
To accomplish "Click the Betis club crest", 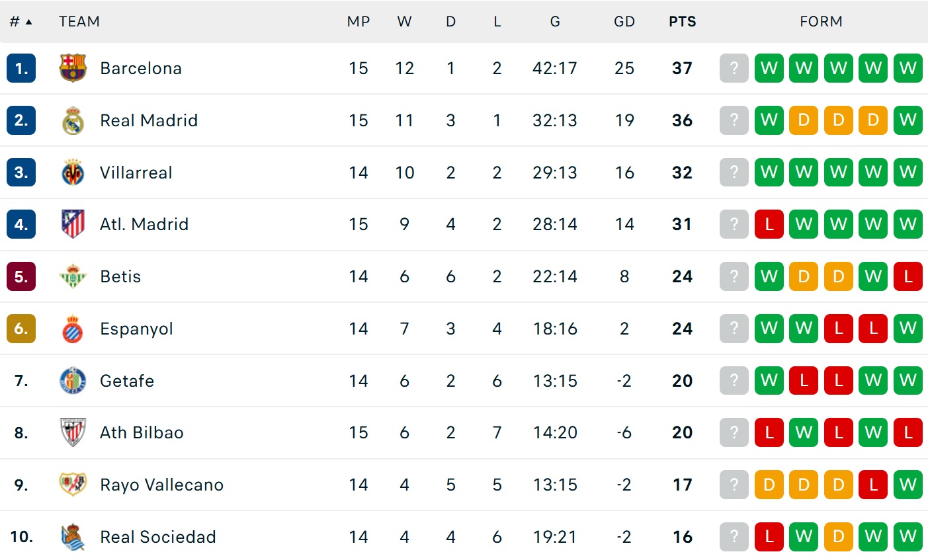I will [x=73, y=276].
